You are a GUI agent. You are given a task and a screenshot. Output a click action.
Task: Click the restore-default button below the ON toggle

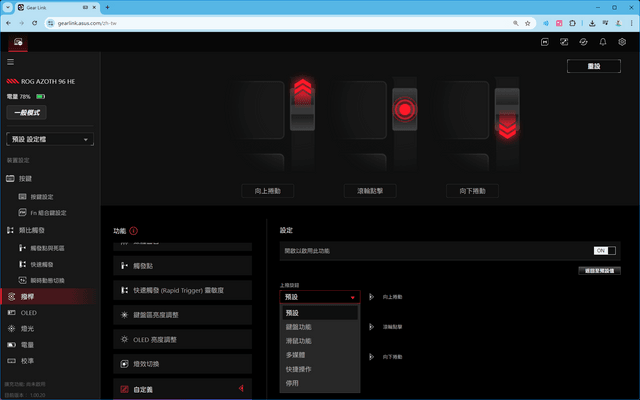coord(599,271)
